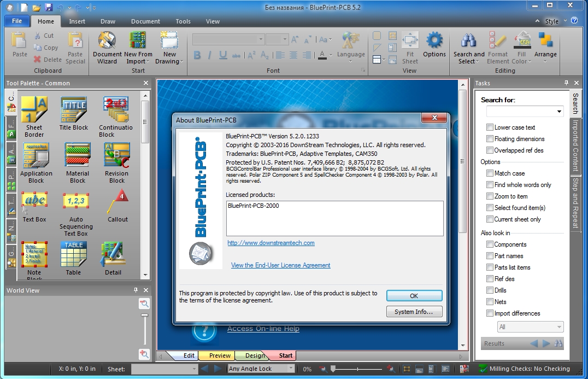Click the Results bar in Tasks
Image resolution: width=588 pixels, height=379 pixels.
click(522, 343)
